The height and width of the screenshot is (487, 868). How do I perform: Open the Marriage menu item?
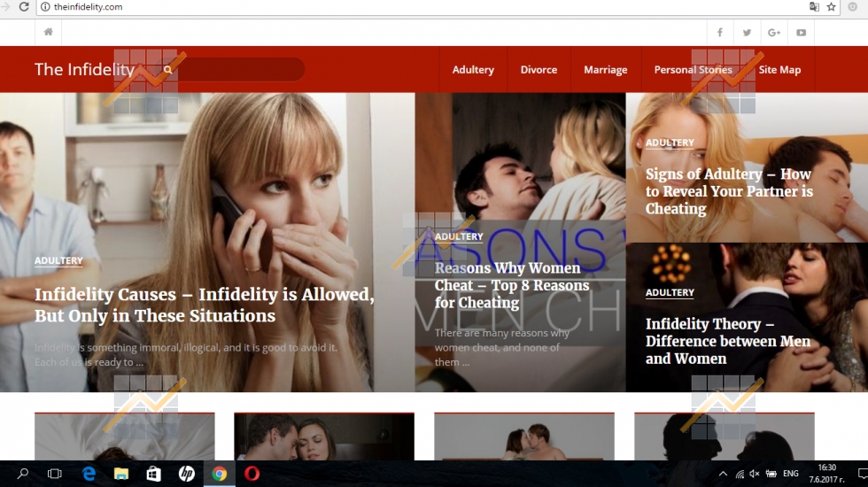606,70
